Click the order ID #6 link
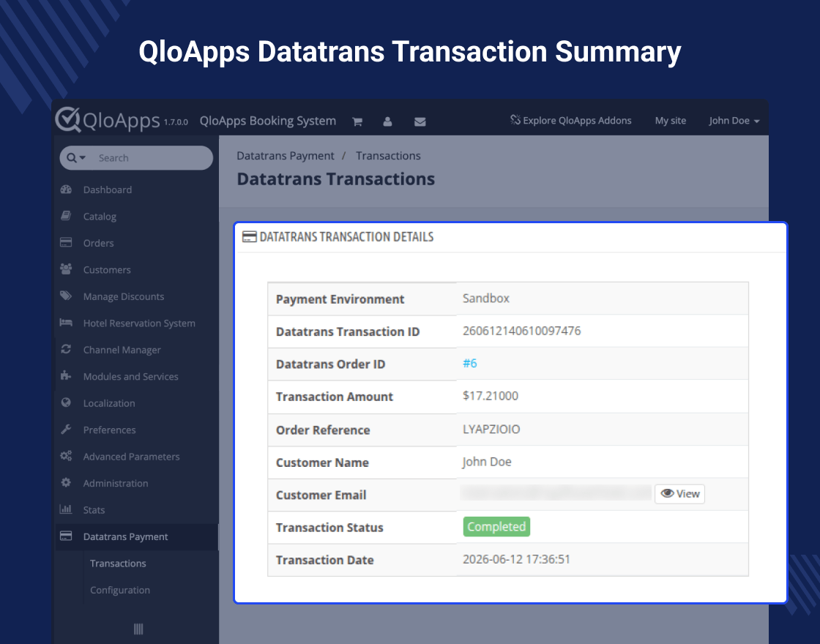Image resolution: width=820 pixels, height=644 pixels. (469, 363)
